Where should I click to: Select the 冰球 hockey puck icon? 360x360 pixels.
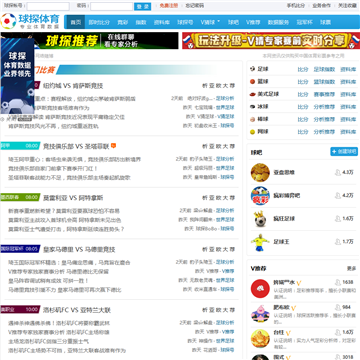tap(252, 107)
